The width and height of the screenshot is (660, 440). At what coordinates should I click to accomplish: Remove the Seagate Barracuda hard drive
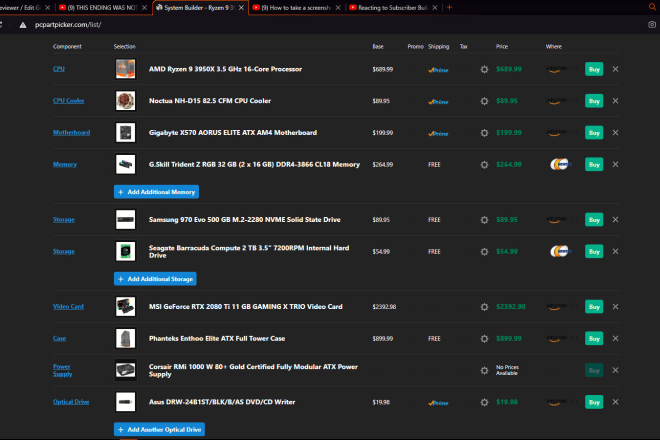[x=615, y=251]
